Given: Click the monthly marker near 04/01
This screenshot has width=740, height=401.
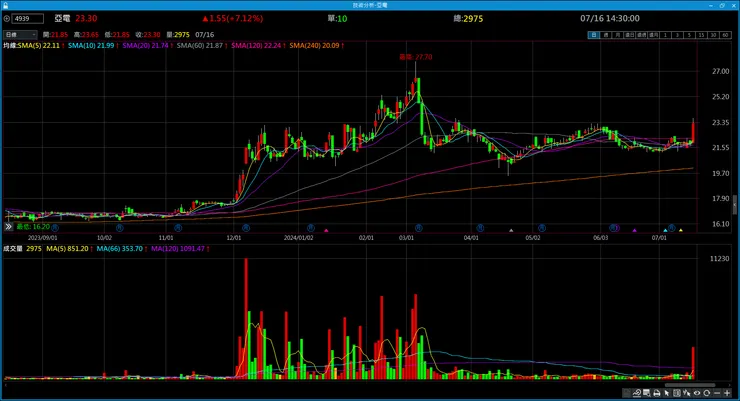Looking at the screenshot, I should click(480, 228).
